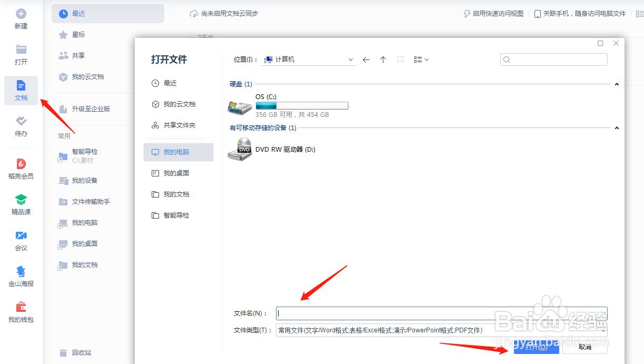Open the 新建 (New) sidebar icon
This screenshot has height=364, width=644.
pos(21,19)
